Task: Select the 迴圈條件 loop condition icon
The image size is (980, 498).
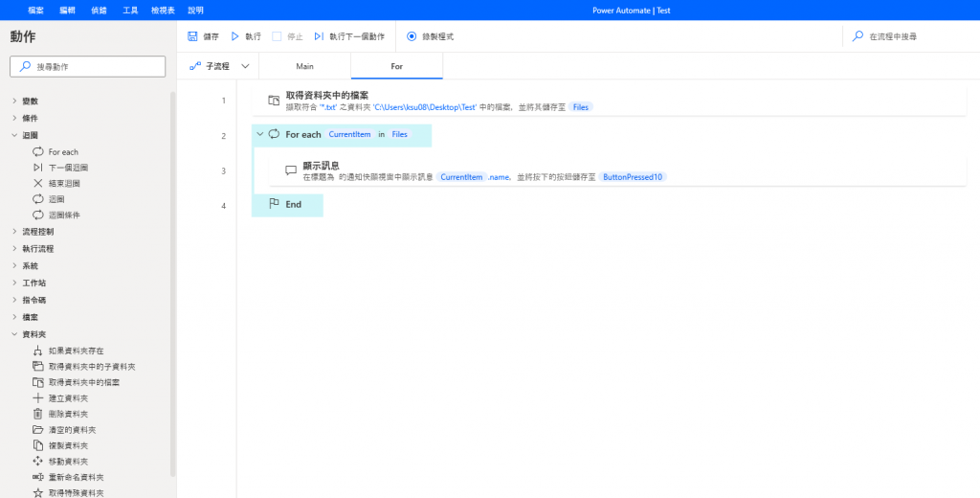Action: click(x=38, y=215)
